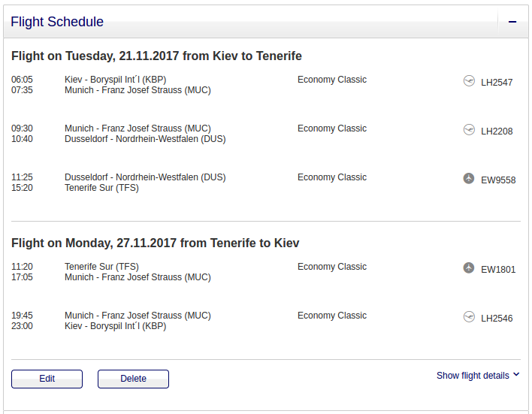Select flight number EW1801
This screenshot has height=414, width=532.
tap(498, 270)
